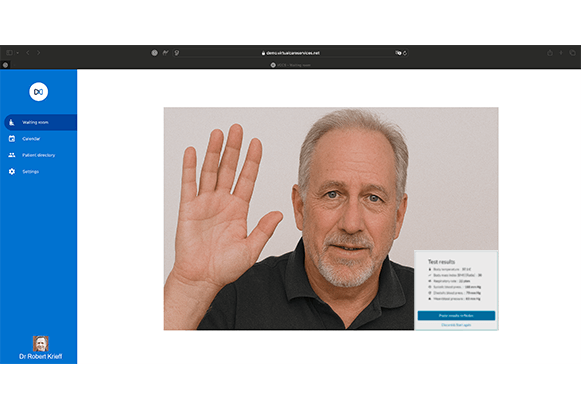
Task: Click the app logo in sidebar
Action: pos(39,92)
